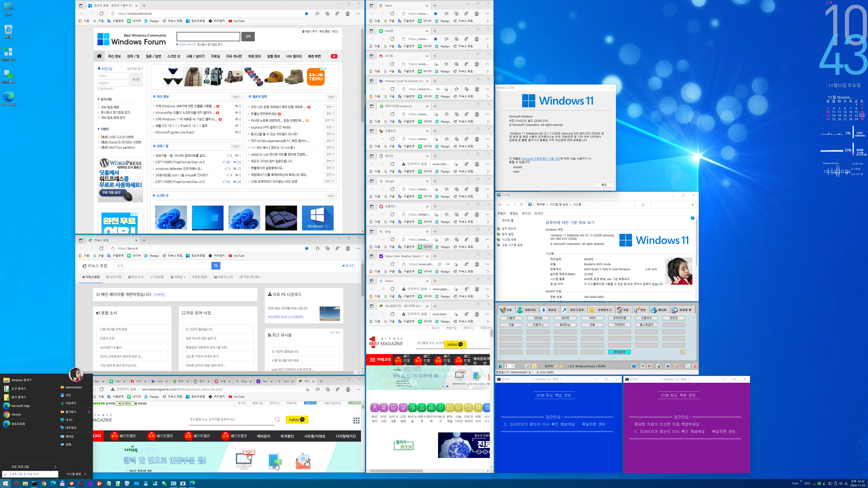Open the DISM_백업 desktop icon
Image resolution: width=868 pixels, height=488 pixels.
(8, 54)
